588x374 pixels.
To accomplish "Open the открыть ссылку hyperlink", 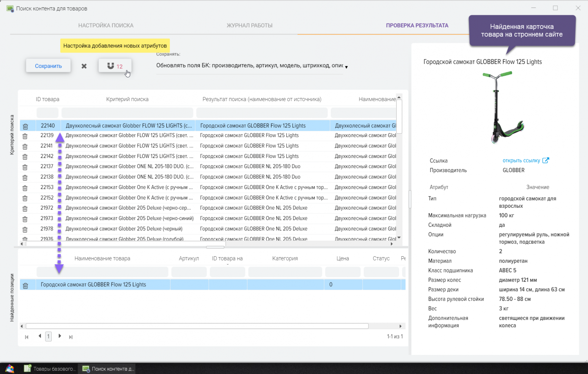I will (x=521, y=161).
